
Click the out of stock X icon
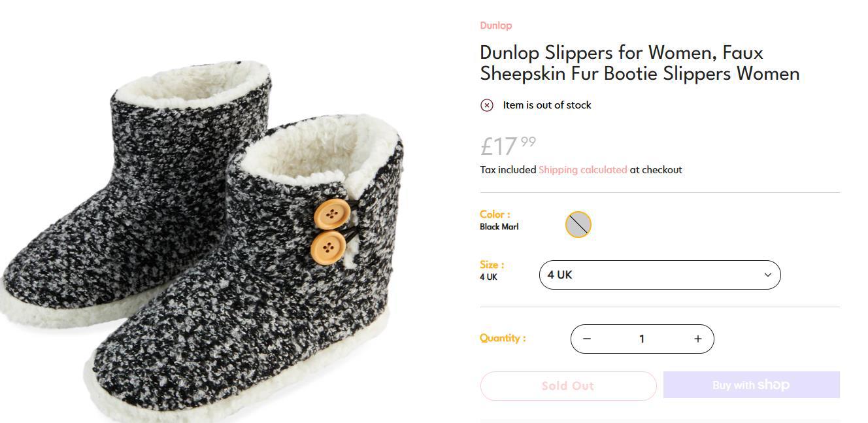click(487, 105)
